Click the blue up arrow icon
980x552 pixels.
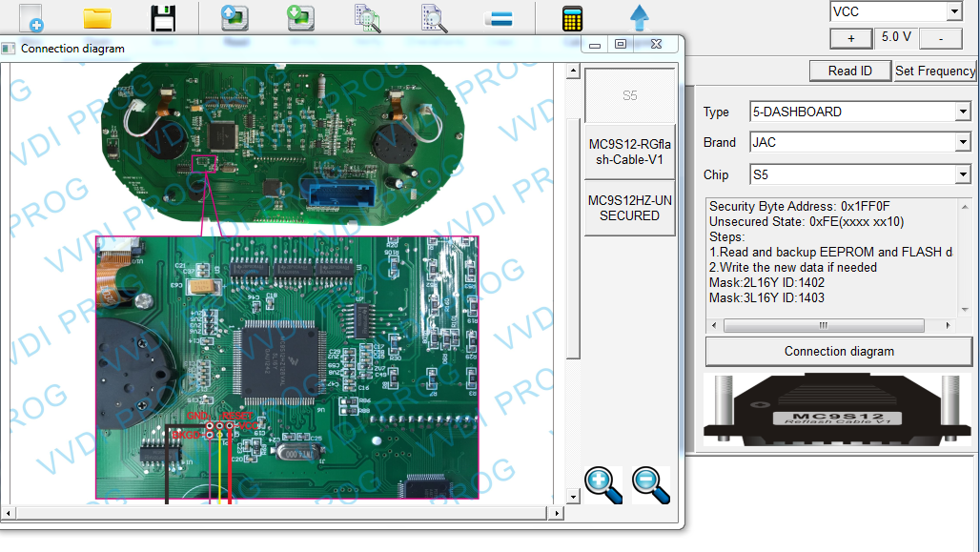coord(639,17)
